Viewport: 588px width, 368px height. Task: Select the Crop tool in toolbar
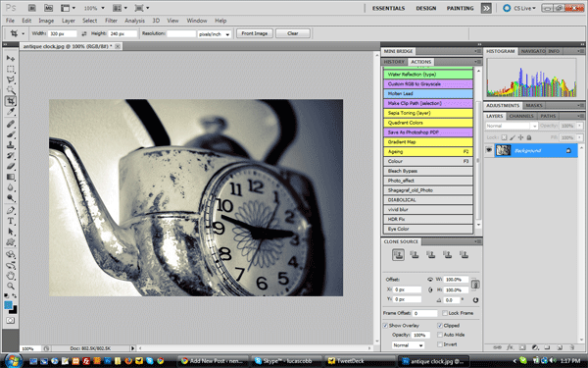(11, 101)
